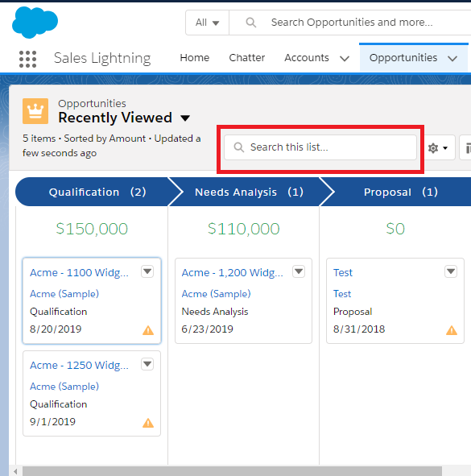Switch to the Chatter tab
The width and height of the screenshot is (471, 476).
[246, 58]
